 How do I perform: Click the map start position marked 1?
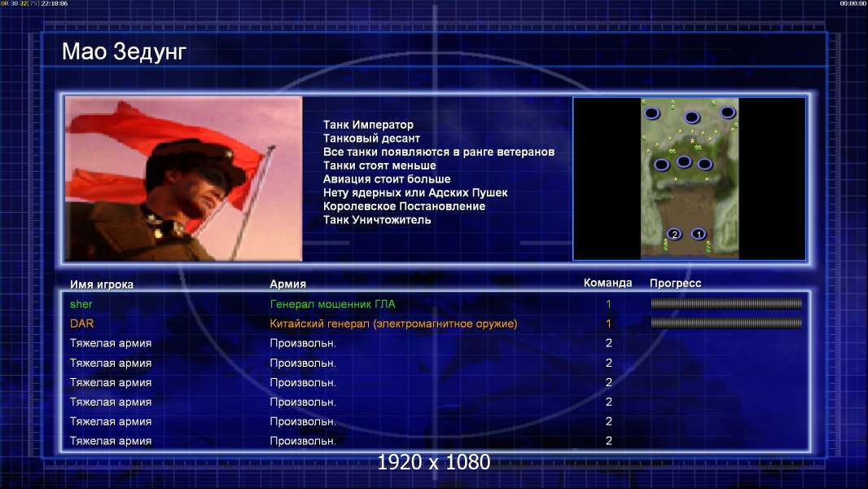click(x=699, y=234)
